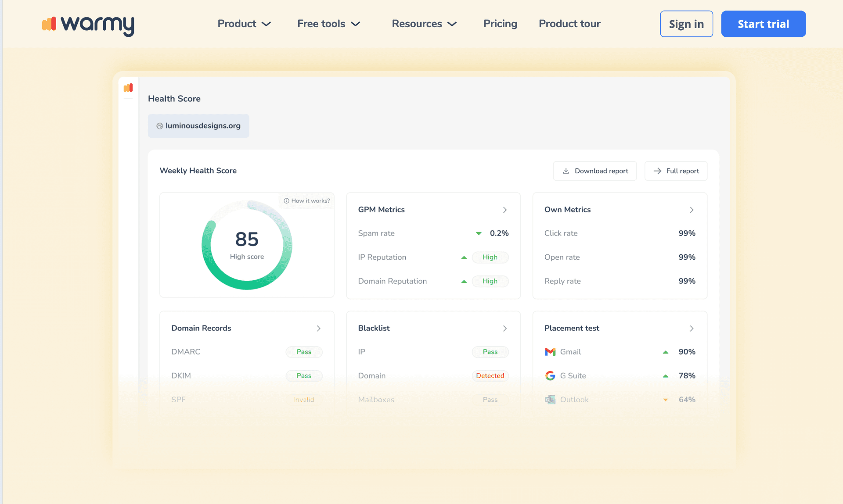
Task: Click the Pass badge for Mailboxes
Action: (x=490, y=400)
